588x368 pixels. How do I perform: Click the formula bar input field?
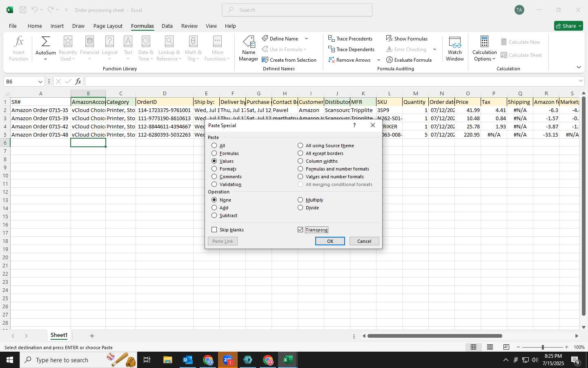click(331, 81)
